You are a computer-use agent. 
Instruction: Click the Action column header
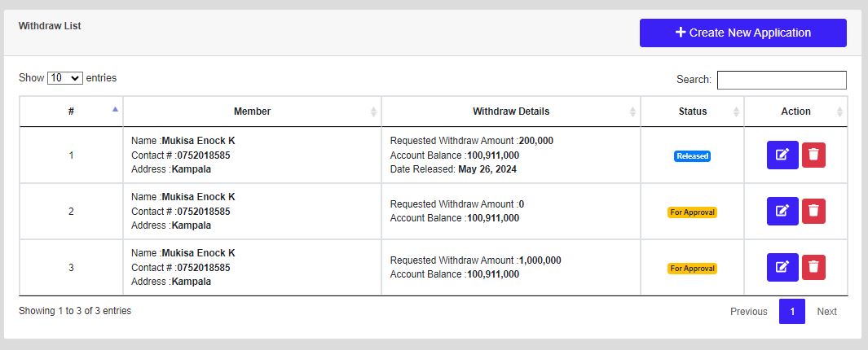click(795, 112)
